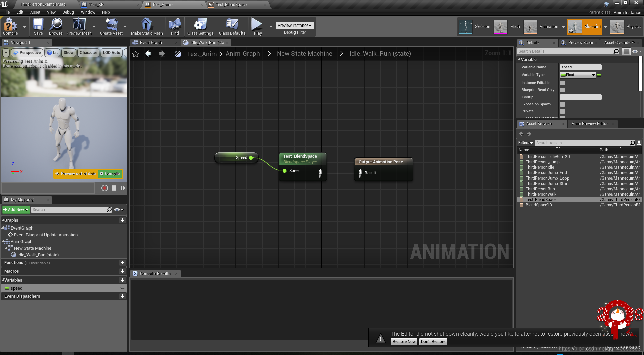This screenshot has width=644, height=355.
Task: Open Preview Instance debug filter dropdown
Action: [x=294, y=26]
